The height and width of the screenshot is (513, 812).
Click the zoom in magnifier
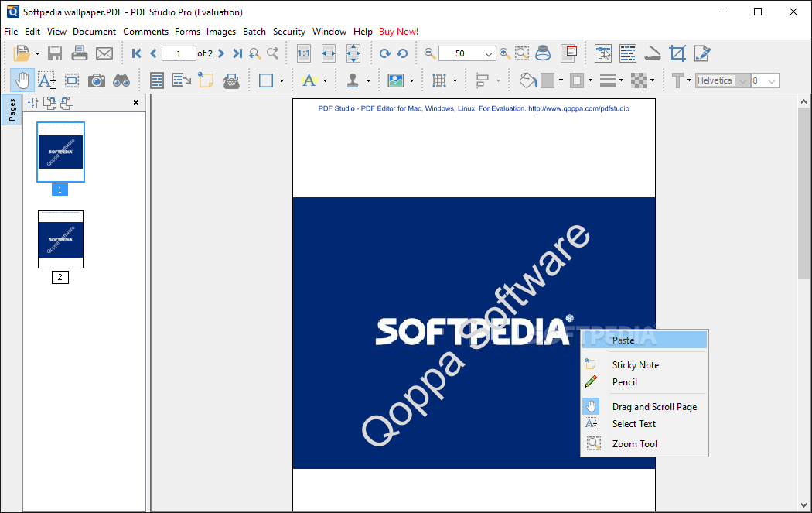point(505,53)
